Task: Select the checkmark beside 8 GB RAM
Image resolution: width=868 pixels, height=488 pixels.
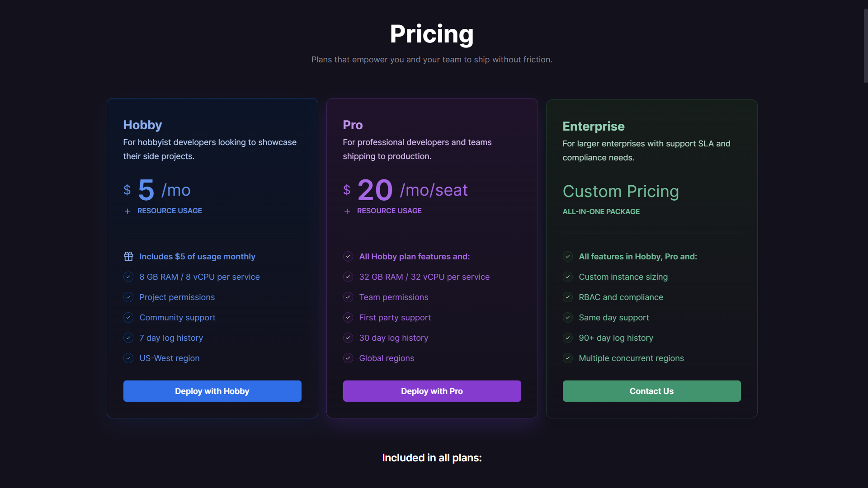Action: click(128, 277)
